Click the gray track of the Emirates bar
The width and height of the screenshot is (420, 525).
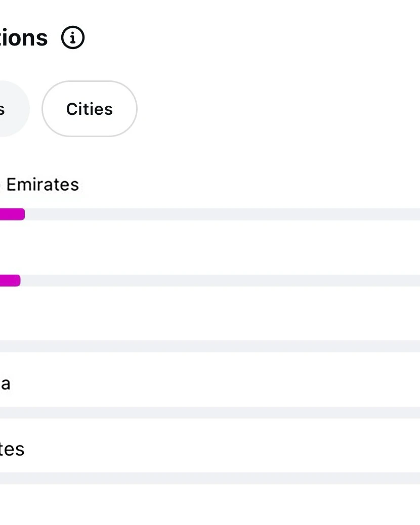(x=222, y=214)
